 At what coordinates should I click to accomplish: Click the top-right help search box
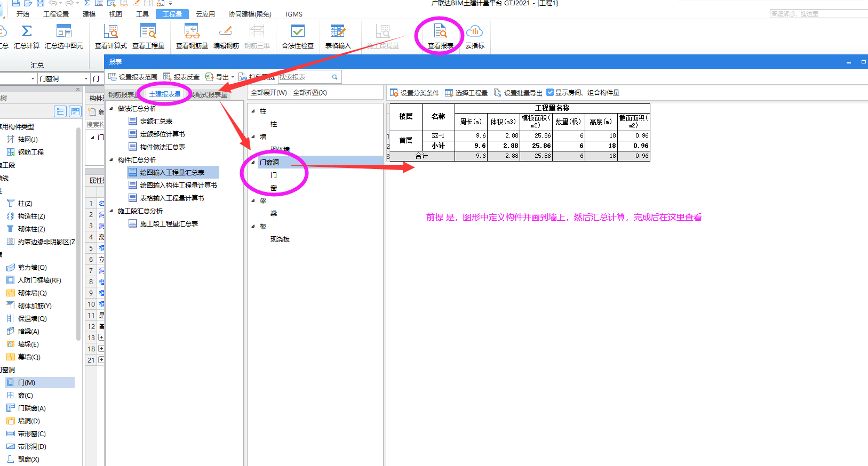(818, 14)
